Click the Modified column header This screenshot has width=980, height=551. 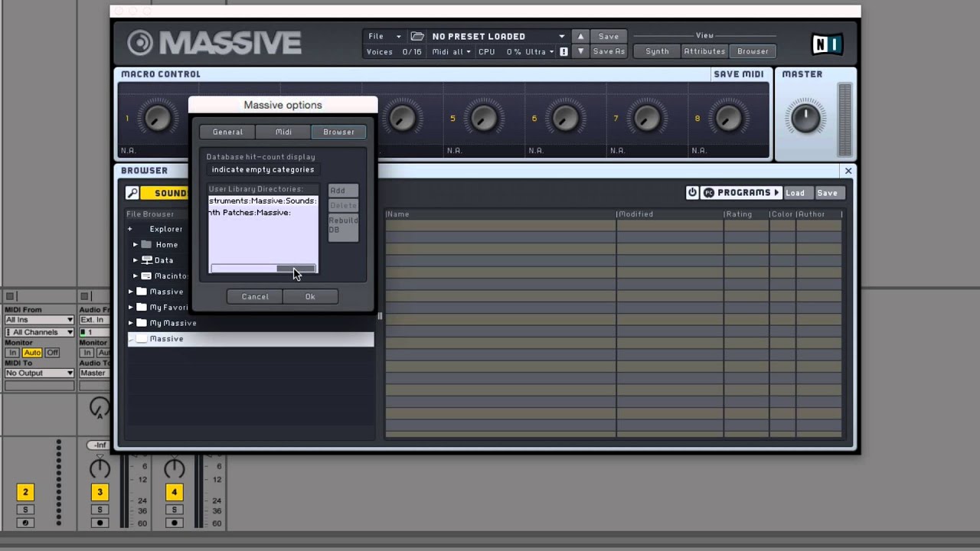670,214
